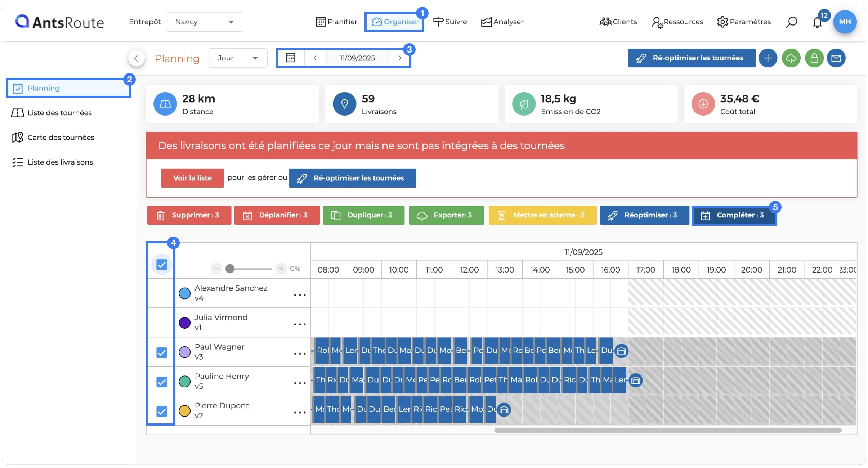Uncheck Pierre Dupont's route checkbox
The image size is (868, 468).
162,411
